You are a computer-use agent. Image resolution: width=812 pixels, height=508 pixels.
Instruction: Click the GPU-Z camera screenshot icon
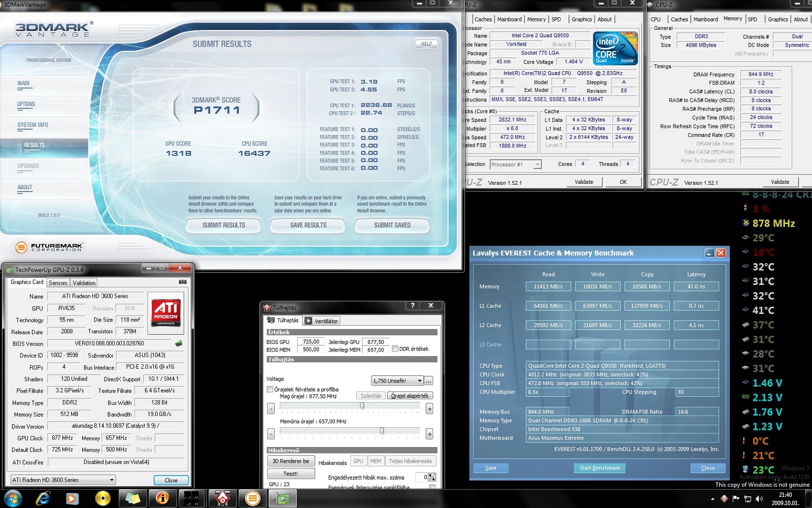point(183,282)
